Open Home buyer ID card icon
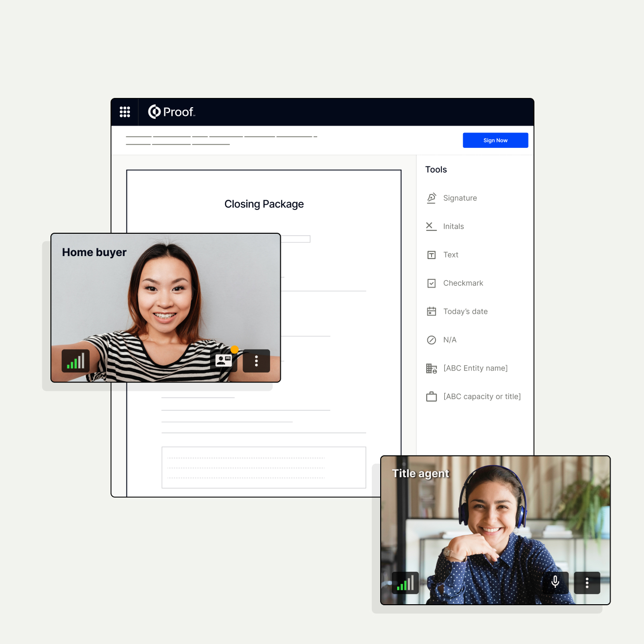 (224, 361)
